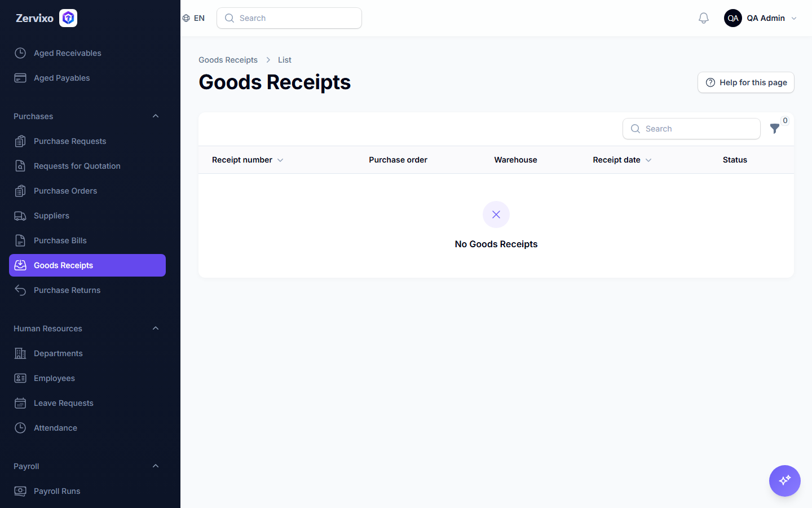
Task: Click the Purchase Bills document icon
Action: click(20, 240)
